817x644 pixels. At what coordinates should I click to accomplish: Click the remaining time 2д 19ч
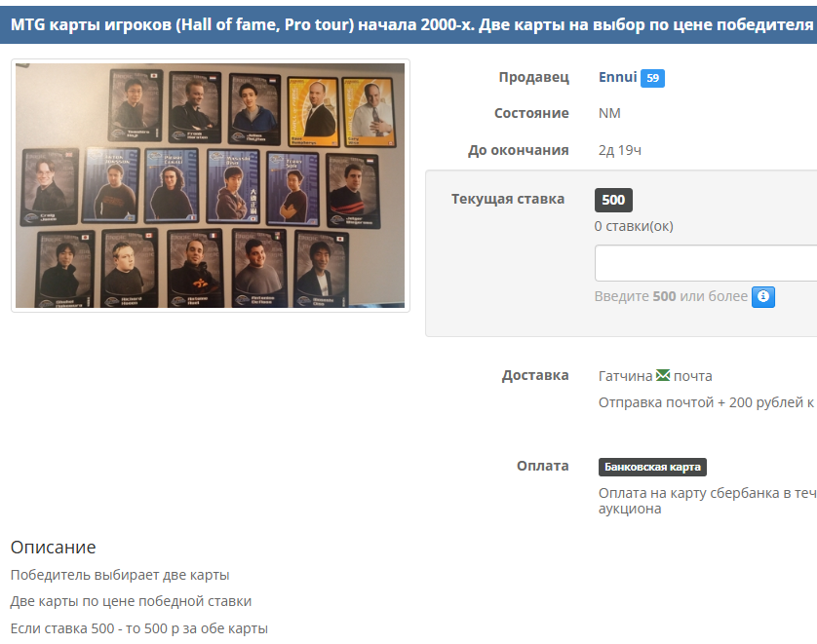619,150
